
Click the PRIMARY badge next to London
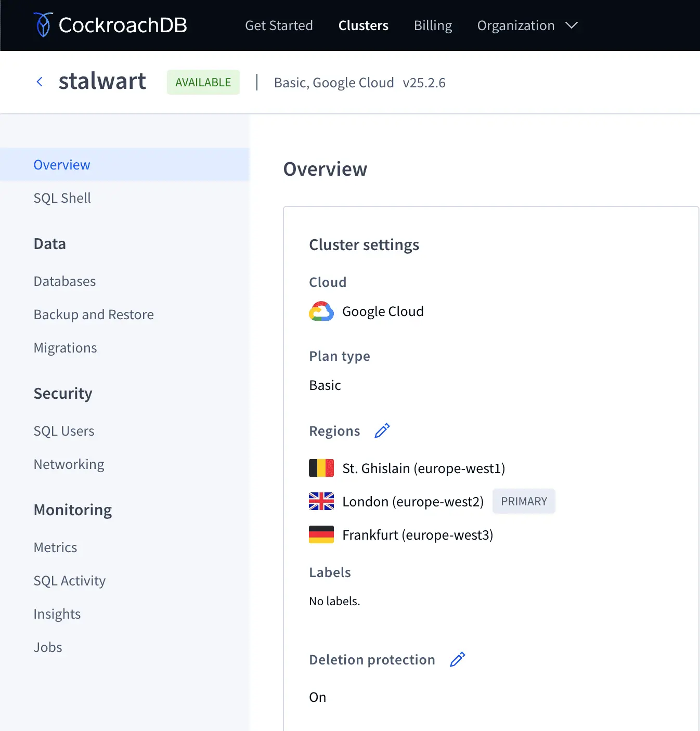coord(524,501)
